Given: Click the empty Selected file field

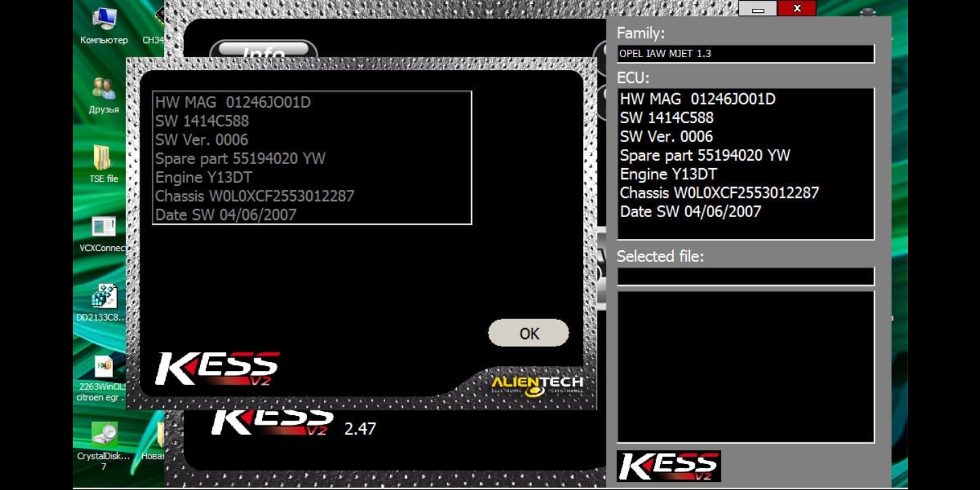Looking at the screenshot, I should 745,276.
